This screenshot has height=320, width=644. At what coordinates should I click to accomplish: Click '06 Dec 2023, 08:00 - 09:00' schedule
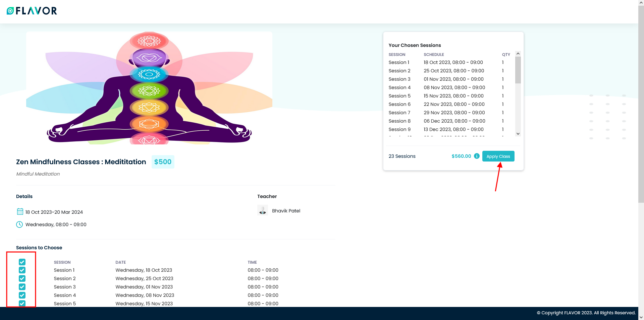(454, 121)
